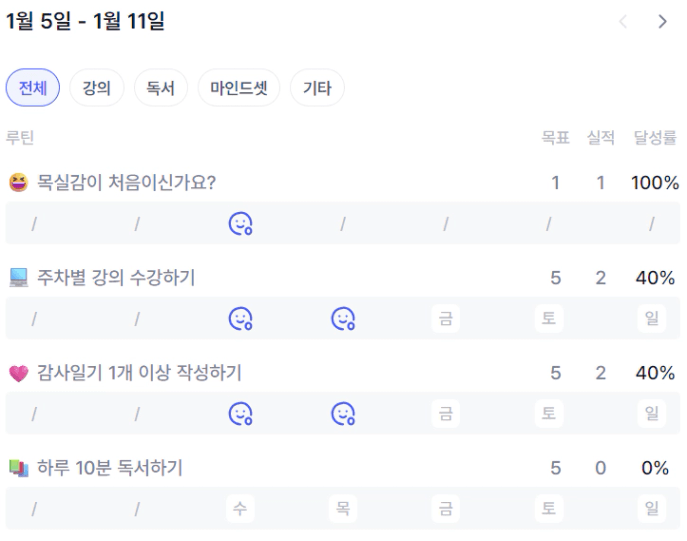Click first smiley icon in 주차별 강의 수강하기 row
This screenshot has height=541, width=687.
240,319
